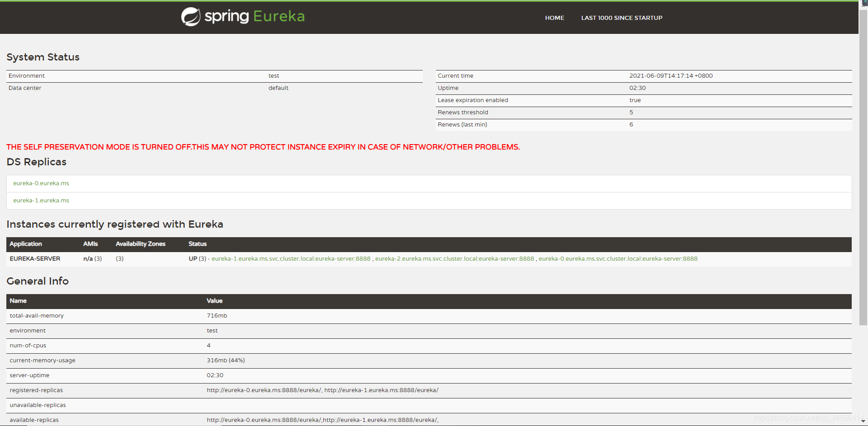Click the Instances currently registered with Eureka heading

click(115, 225)
